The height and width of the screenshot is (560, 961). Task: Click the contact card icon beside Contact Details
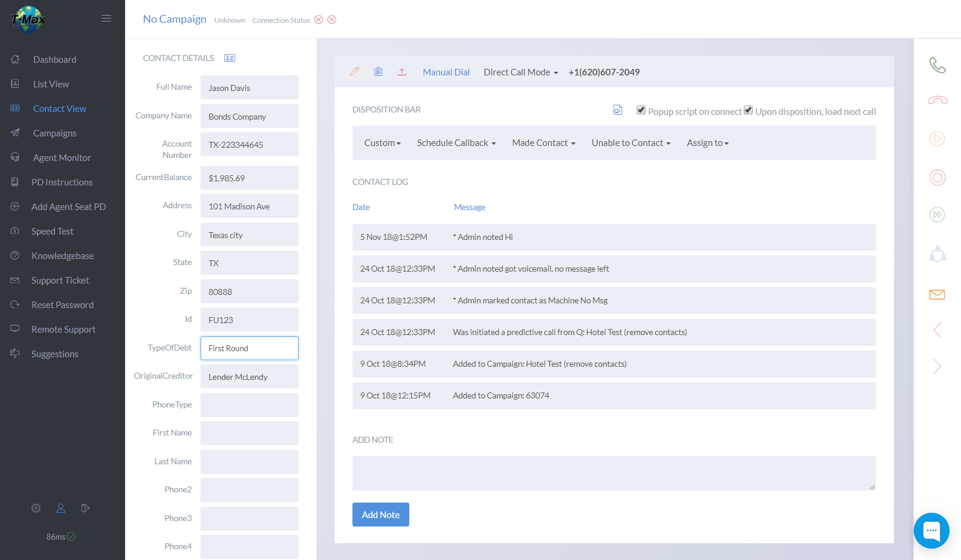230,58
